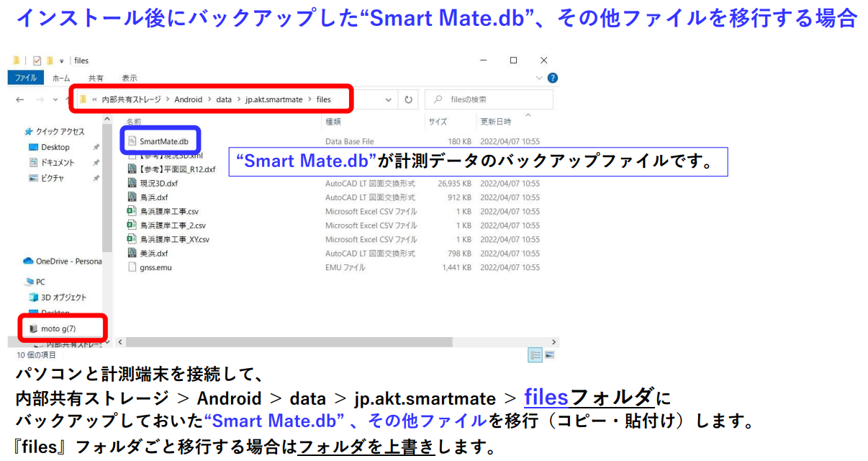Screen dimensions: 868x461
Task: Open the 共有 ribbon tab
Action: [96, 78]
